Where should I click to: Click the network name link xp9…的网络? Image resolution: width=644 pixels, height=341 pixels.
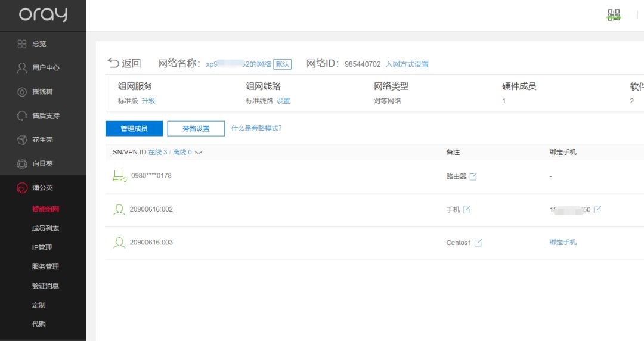click(238, 64)
